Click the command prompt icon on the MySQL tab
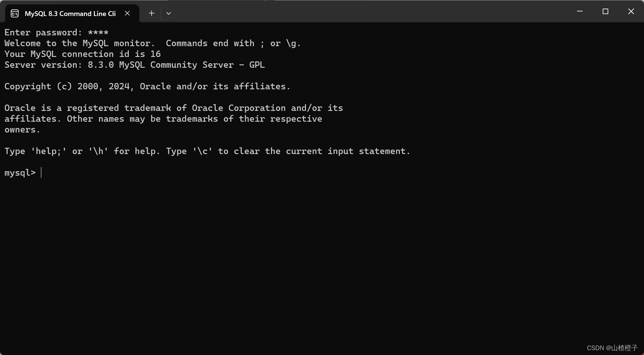The width and height of the screenshot is (644, 355). pyautogui.click(x=14, y=13)
